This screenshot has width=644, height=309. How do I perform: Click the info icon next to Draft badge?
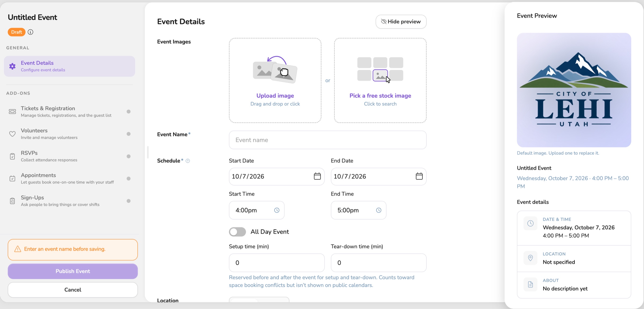tap(31, 32)
